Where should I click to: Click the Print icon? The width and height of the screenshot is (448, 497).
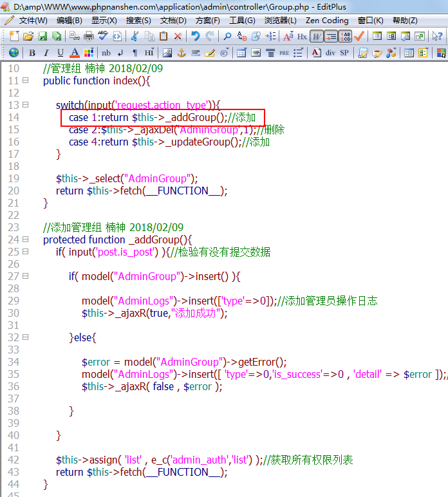pyautogui.click(x=89, y=36)
